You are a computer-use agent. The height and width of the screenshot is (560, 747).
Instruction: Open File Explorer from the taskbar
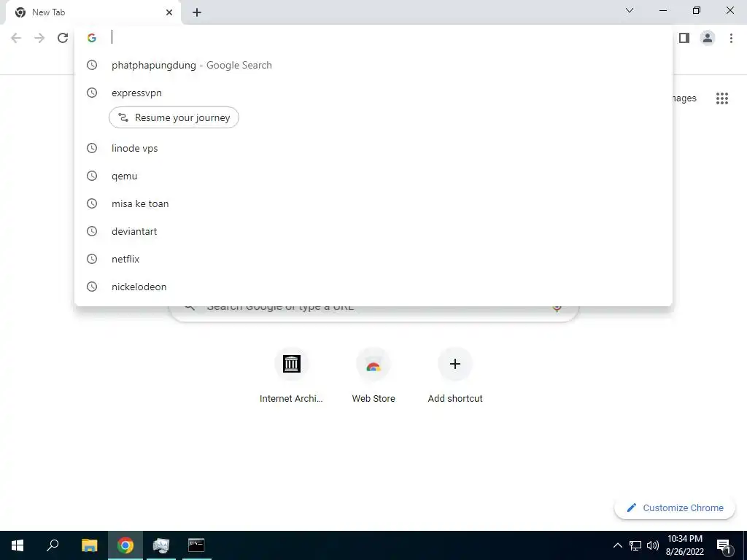[x=89, y=545]
